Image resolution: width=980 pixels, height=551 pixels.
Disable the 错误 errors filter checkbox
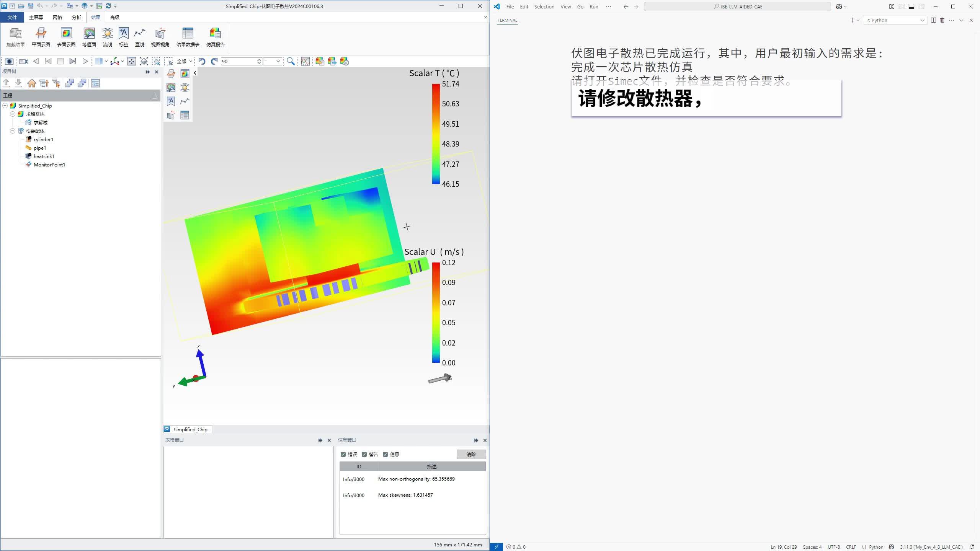point(343,454)
